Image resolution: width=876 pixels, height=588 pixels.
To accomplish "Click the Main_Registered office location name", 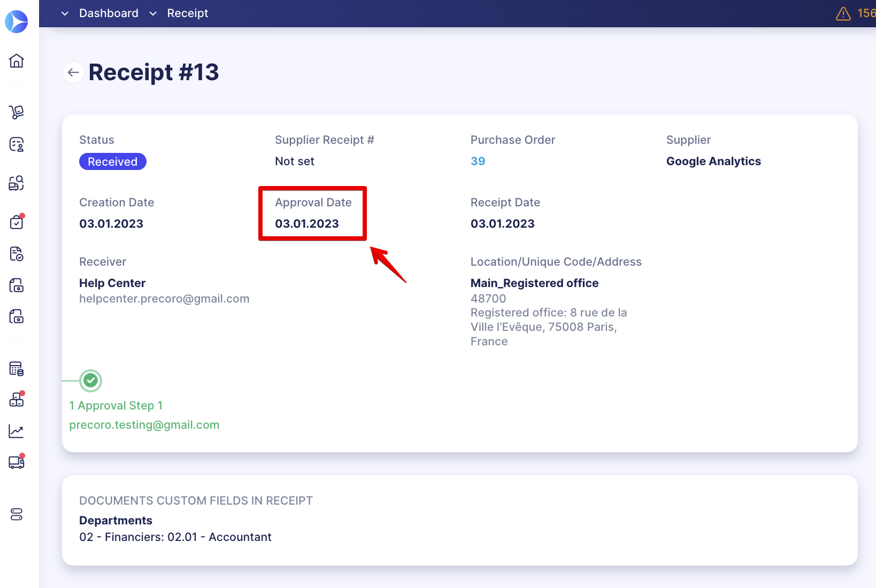I will coord(535,283).
